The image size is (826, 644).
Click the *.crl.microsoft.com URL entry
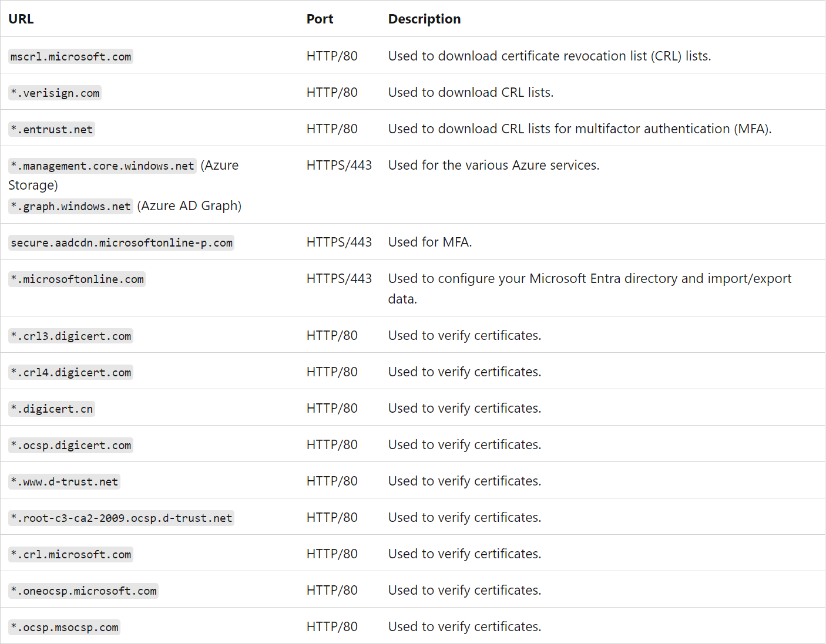tap(70, 555)
